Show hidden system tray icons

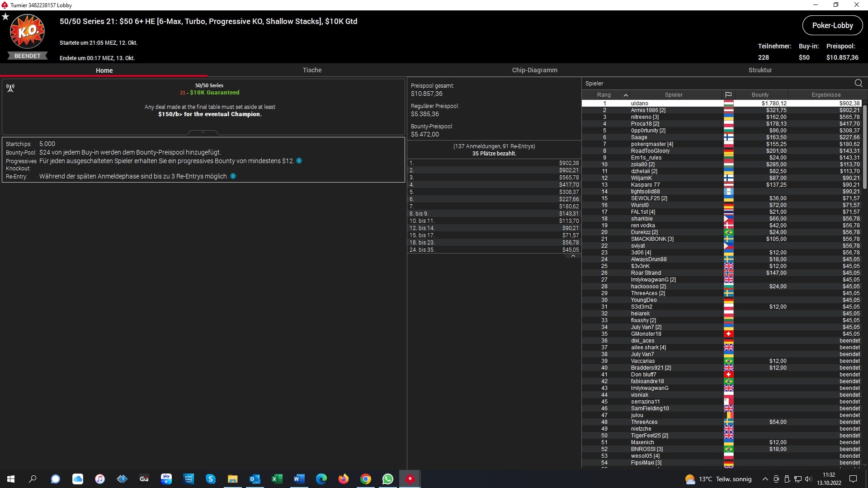pos(765,479)
